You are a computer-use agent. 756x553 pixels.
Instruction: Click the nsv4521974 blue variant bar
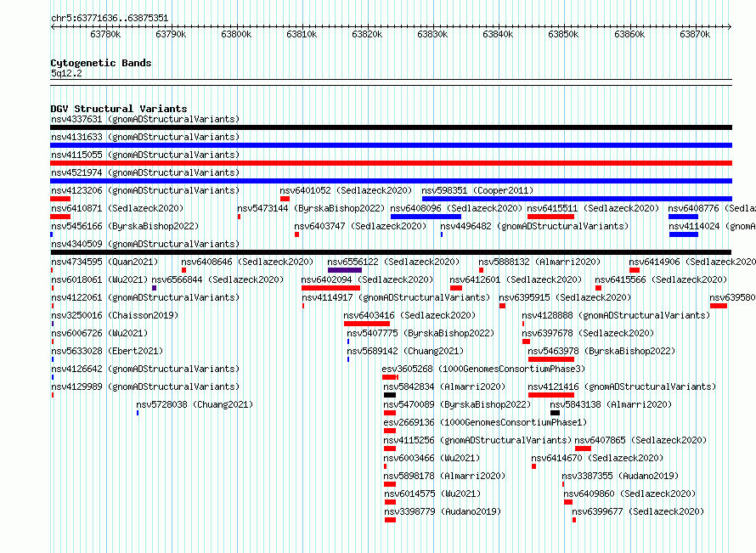pyautogui.click(x=391, y=181)
